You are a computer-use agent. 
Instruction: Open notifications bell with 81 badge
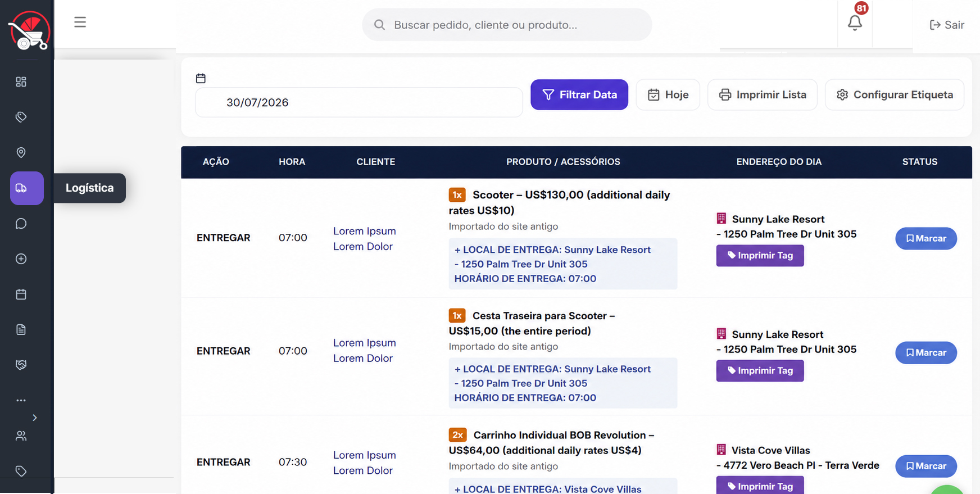pos(855,22)
